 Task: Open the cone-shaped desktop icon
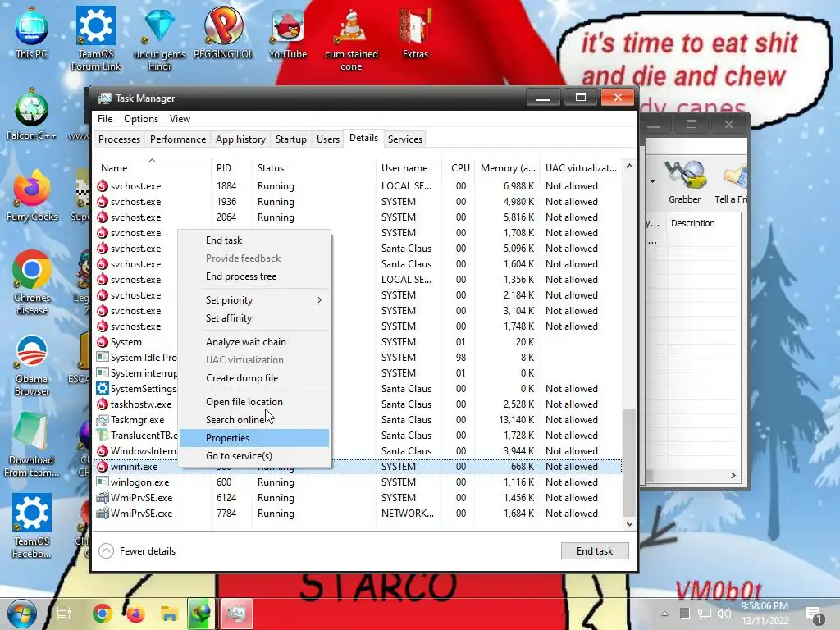[x=351, y=39]
